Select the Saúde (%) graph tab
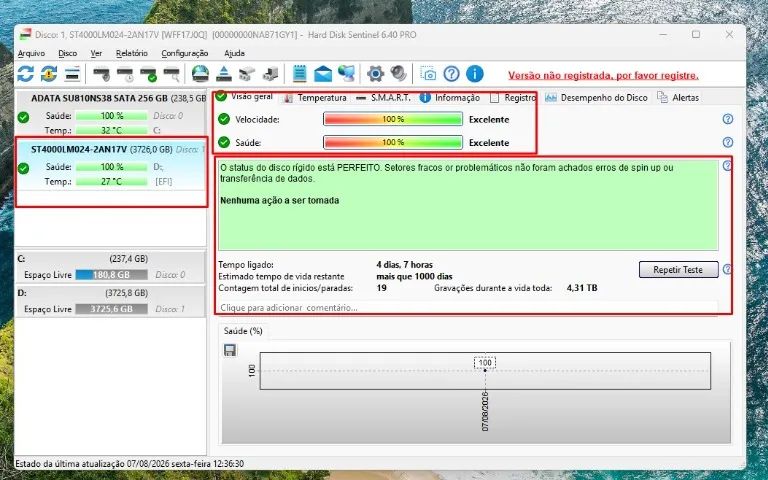This screenshot has height=480, width=768. [x=243, y=331]
